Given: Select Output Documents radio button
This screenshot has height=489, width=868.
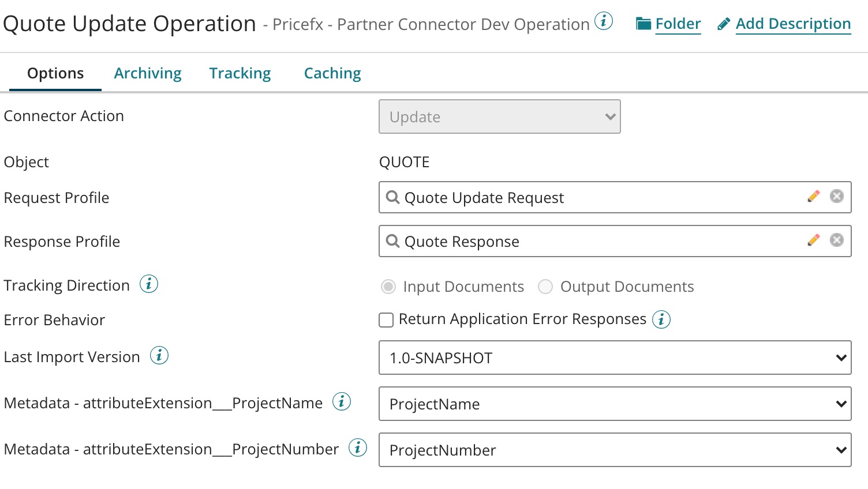Looking at the screenshot, I should pyautogui.click(x=545, y=287).
